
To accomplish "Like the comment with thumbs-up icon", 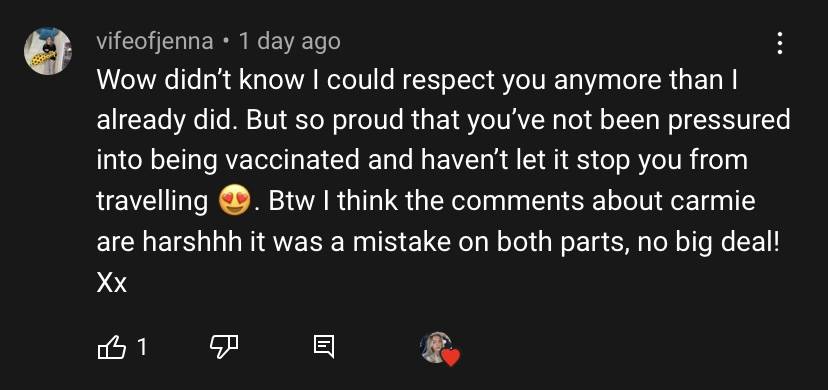I will tap(112, 347).
